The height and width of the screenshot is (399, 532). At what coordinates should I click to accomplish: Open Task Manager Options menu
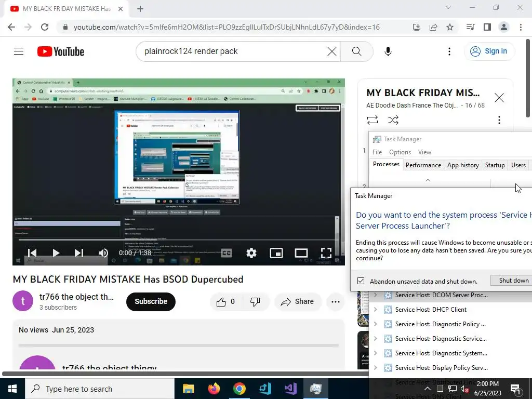[400, 152]
